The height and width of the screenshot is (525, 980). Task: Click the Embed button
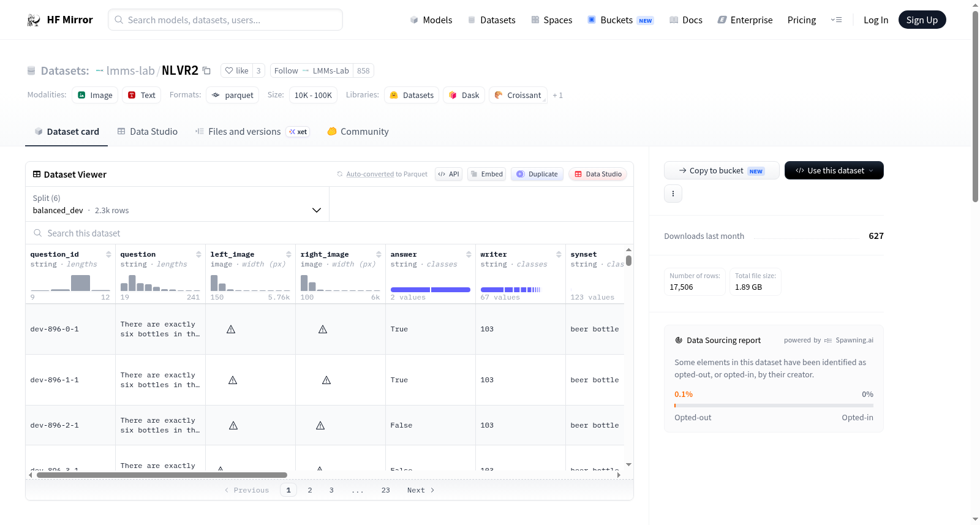pyautogui.click(x=487, y=174)
